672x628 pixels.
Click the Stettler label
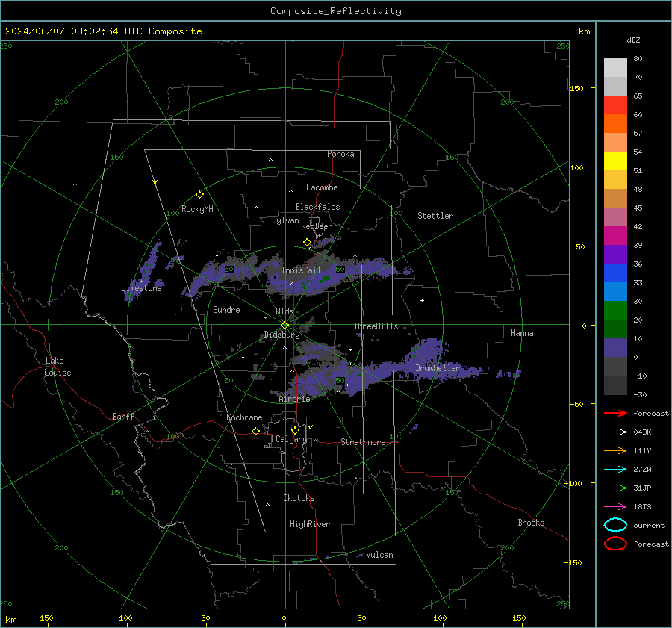[435, 216]
